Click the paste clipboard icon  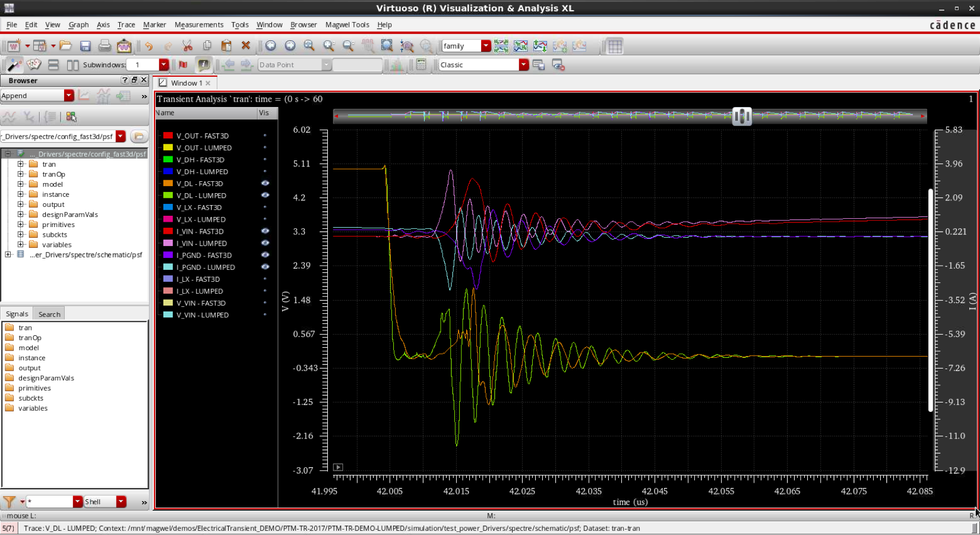coord(226,46)
